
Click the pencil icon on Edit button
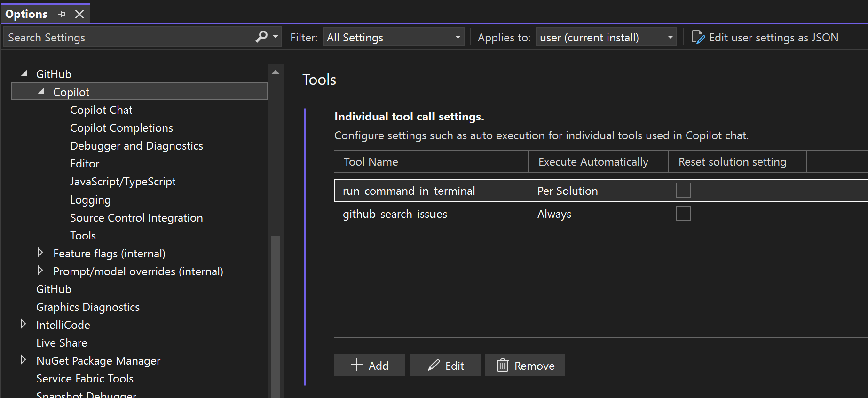434,365
